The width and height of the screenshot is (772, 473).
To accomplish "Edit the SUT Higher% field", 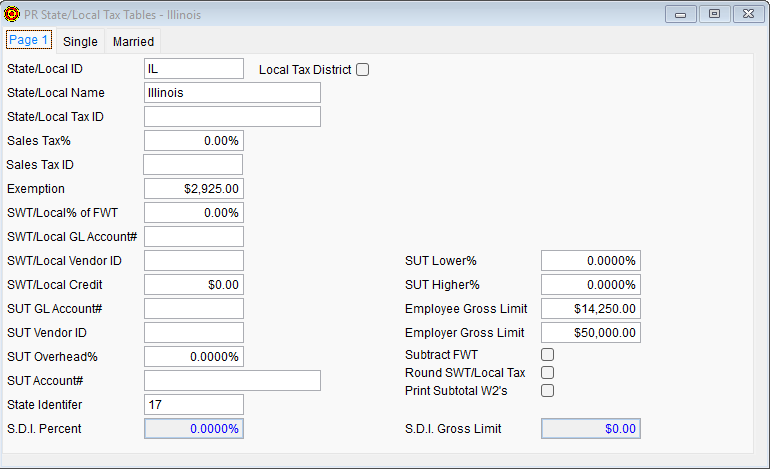I will [591, 284].
